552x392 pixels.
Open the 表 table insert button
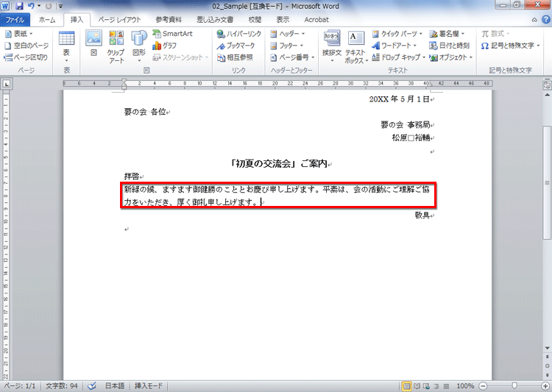(66, 46)
